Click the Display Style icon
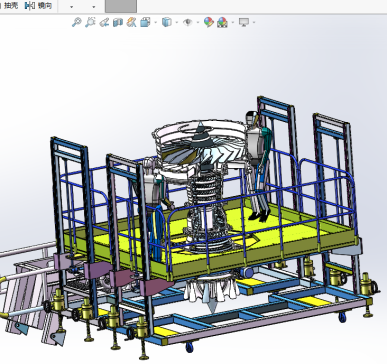This screenshot has height=364, width=387. click(x=166, y=22)
